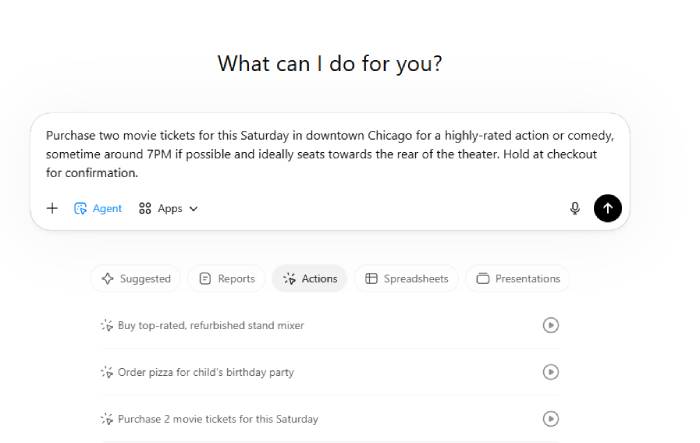Click inside the prompt text box
700x443 pixels.
(x=330, y=154)
